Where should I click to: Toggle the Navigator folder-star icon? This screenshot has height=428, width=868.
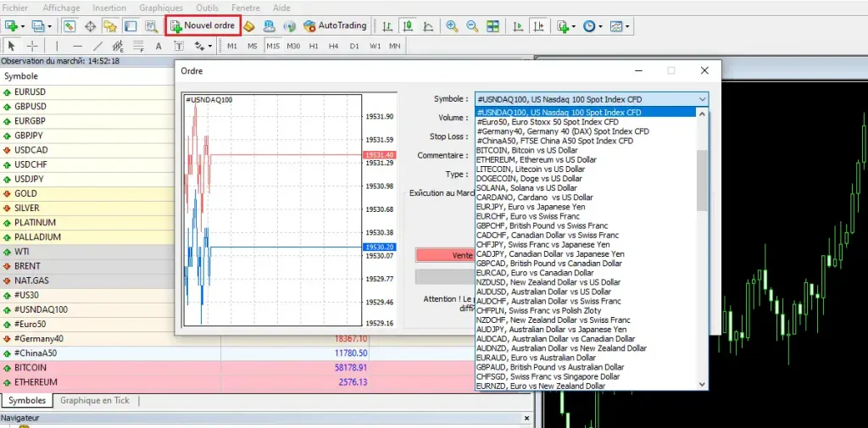pyautogui.click(x=110, y=26)
